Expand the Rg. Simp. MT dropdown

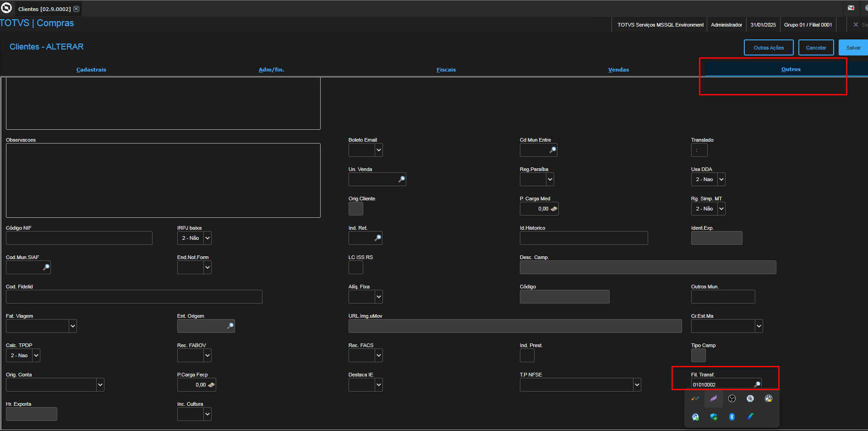721,209
